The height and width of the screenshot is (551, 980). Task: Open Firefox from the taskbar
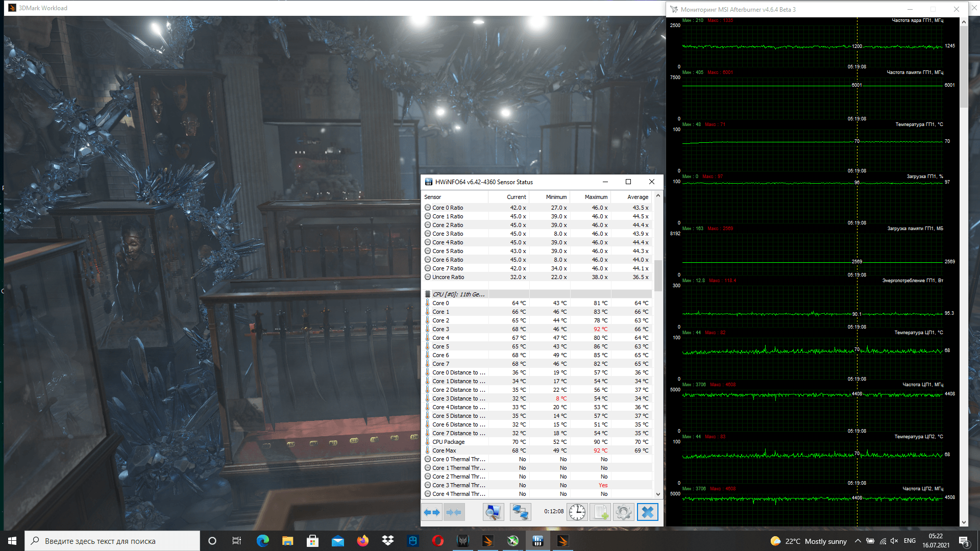[x=363, y=541]
